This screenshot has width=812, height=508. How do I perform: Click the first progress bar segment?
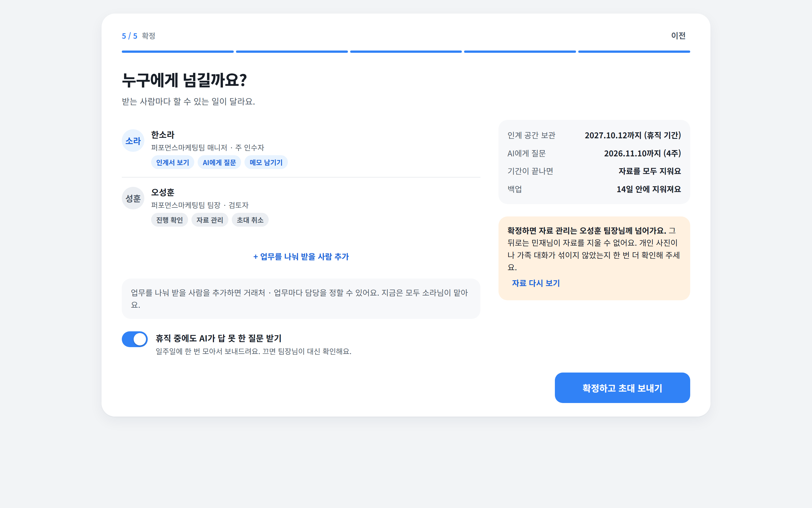[x=178, y=52]
